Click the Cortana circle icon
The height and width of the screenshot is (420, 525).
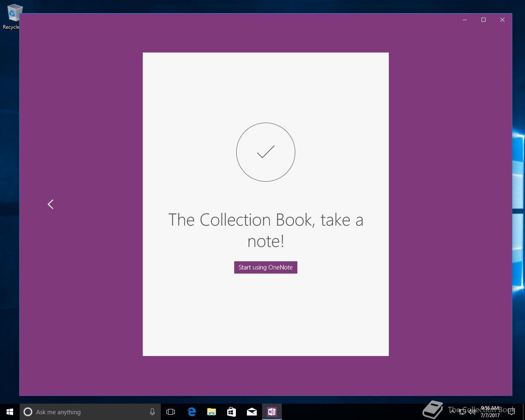[28, 412]
